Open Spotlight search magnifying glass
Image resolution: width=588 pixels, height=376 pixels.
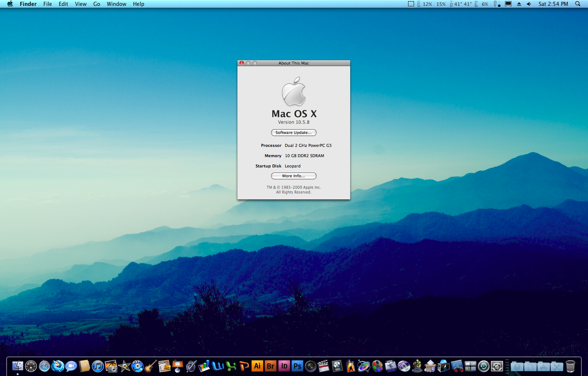578,4
